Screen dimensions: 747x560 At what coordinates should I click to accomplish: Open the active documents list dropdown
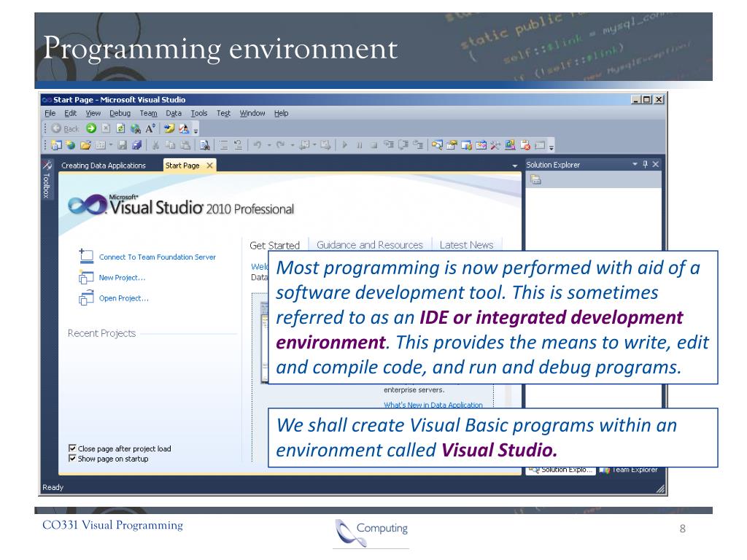(x=514, y=166)
